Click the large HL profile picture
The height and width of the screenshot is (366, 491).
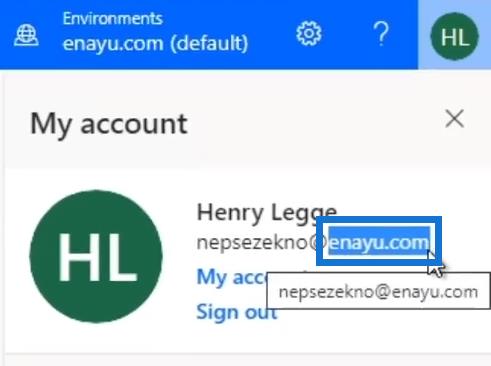(96, 256)
